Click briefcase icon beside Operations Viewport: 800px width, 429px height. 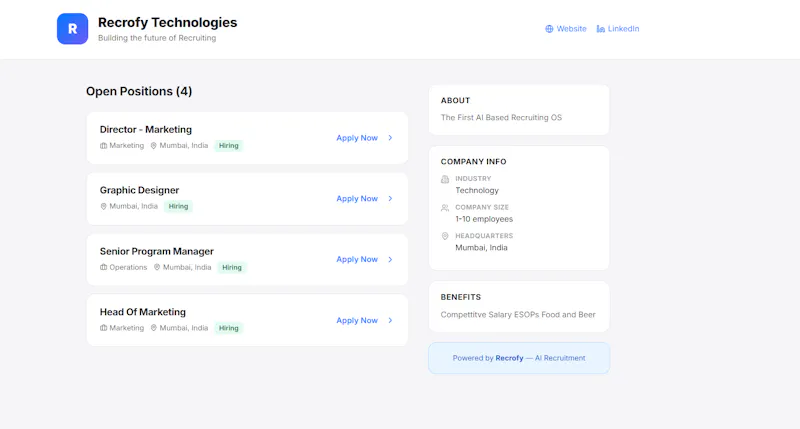[104, 267]
